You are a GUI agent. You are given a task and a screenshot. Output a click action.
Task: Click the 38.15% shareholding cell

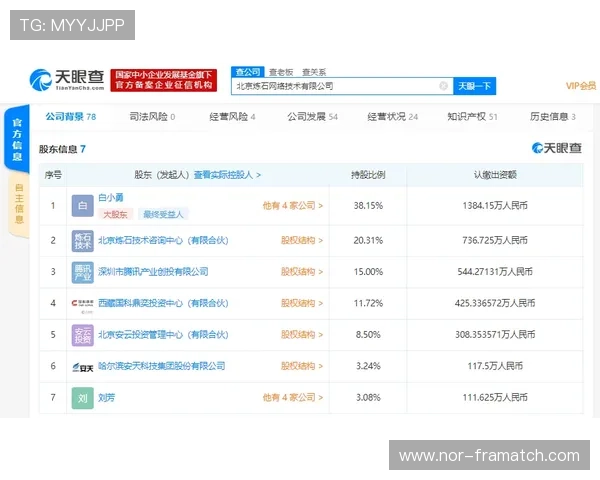coord(368,206)
